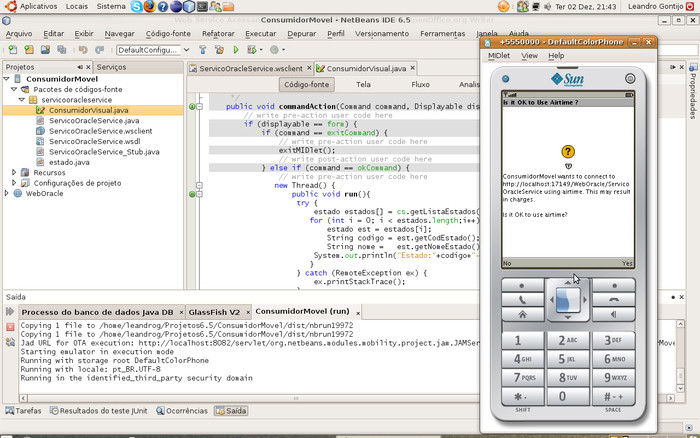The height and width of the screenshot is (438, 700).
Task: Expand the Recursos node
Action: (14, 172)
